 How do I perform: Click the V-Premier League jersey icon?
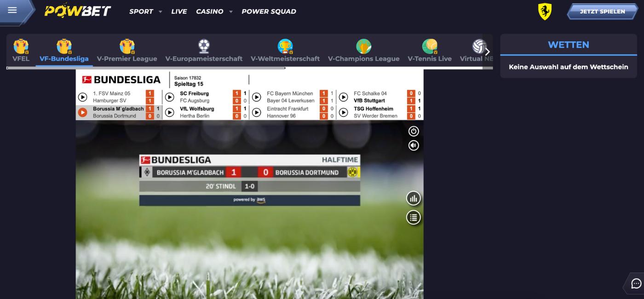[x=127, y=46]
